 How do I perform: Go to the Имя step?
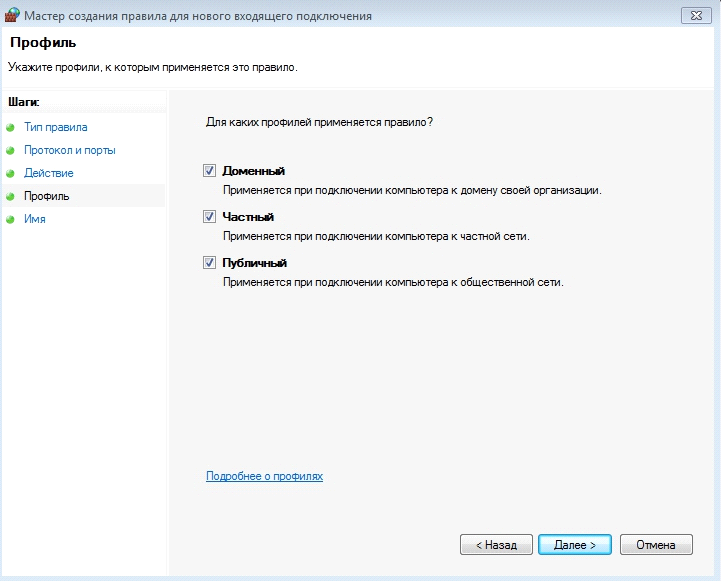pos(35,219)
